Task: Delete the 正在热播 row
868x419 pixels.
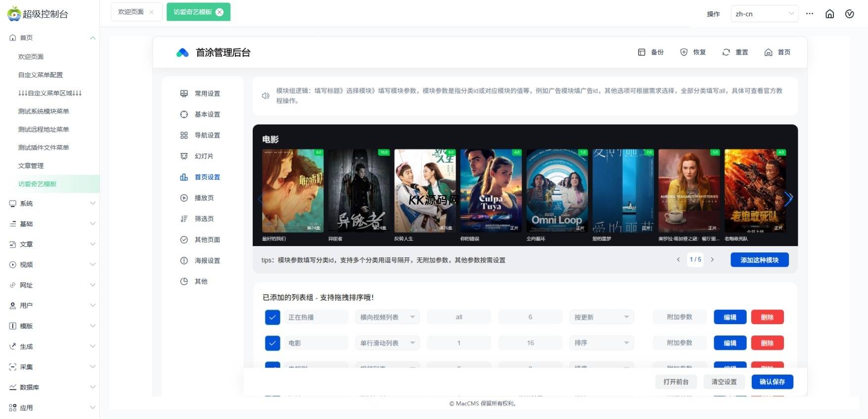Action: [x=767, y=317]
